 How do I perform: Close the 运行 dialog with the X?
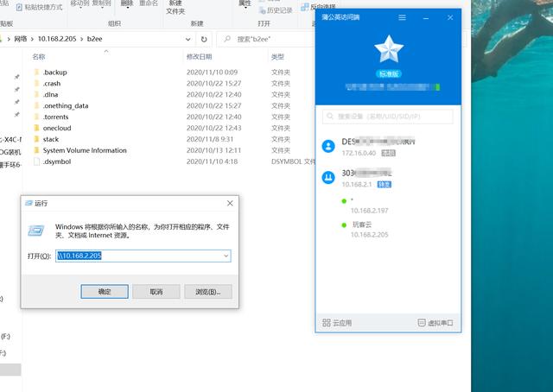point(230,203)
